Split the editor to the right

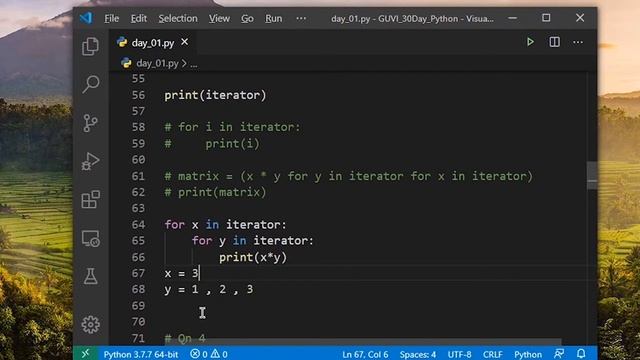(554, 42)
